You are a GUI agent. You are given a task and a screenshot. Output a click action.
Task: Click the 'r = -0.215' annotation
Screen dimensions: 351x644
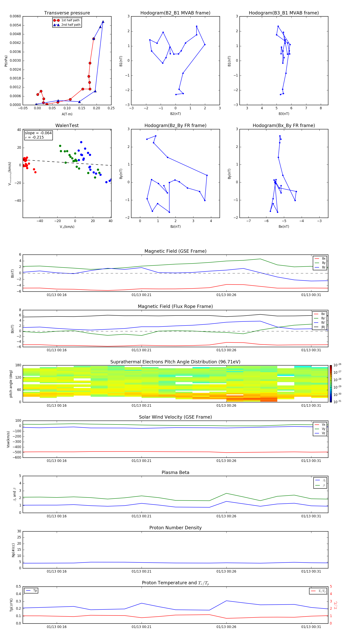coord(35,137)
